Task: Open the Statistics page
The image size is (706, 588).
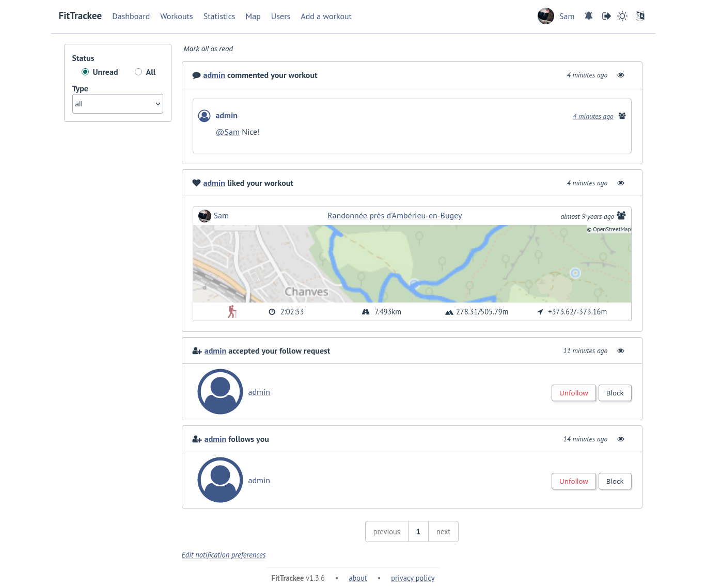Action: pyautogui.click(x=219, y=17)
